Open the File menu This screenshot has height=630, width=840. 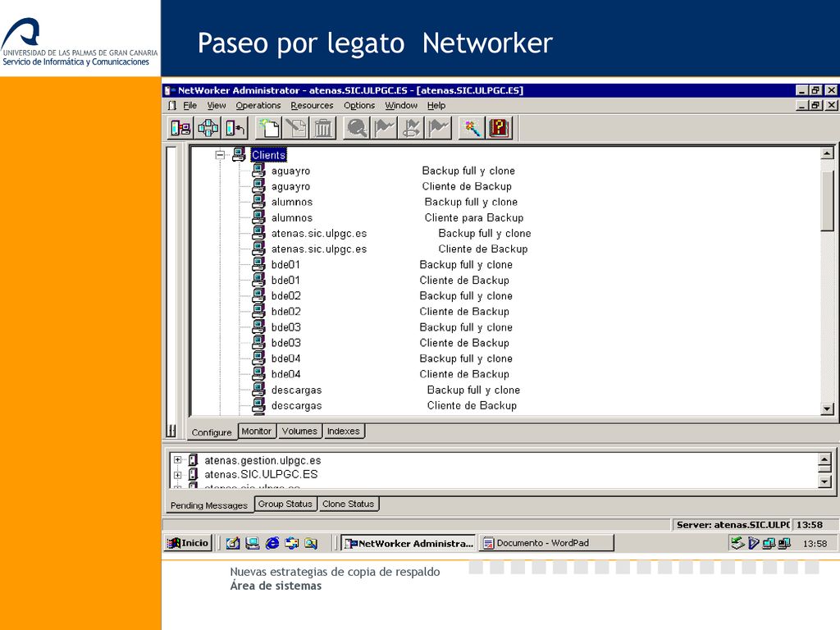[x=189, y=106]
